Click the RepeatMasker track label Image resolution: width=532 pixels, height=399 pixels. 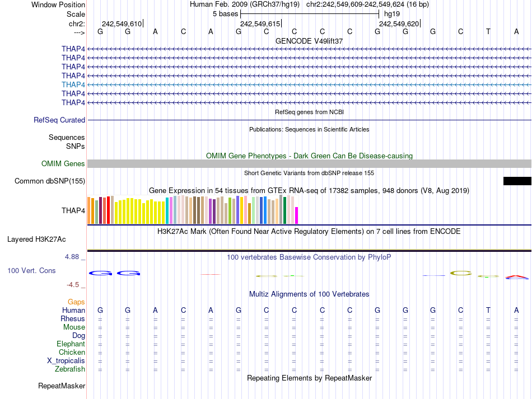pyautogui.click(x=62, y=386)
